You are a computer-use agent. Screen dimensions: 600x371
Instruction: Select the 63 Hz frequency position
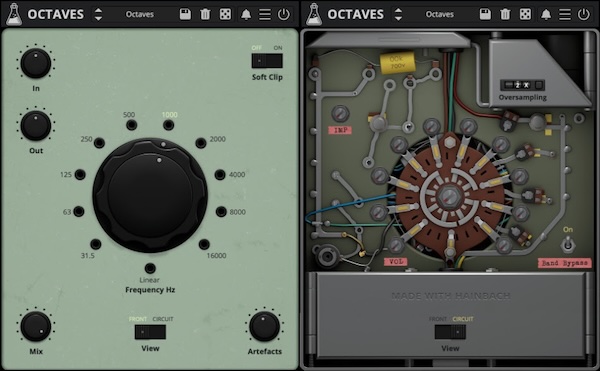78,211
